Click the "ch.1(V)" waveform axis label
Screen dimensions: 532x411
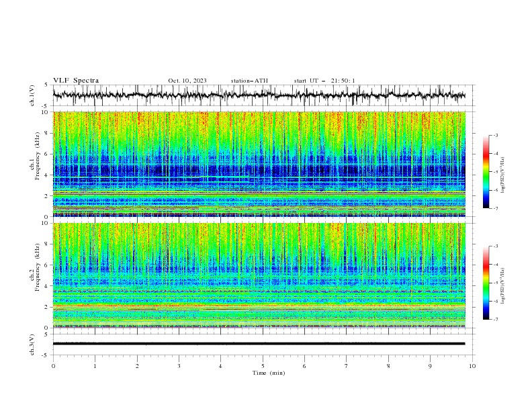pos(32,95)
